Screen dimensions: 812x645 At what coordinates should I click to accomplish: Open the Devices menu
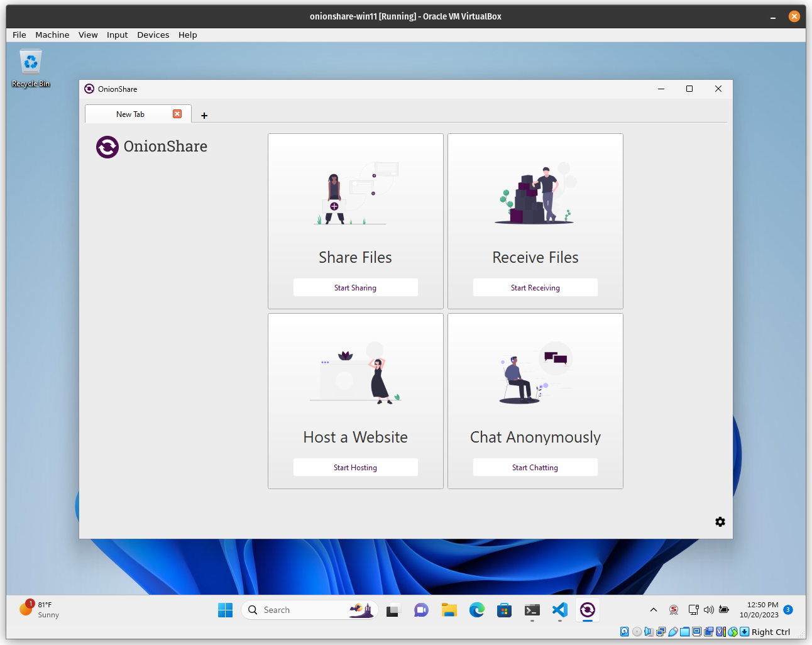coord(153,35)
